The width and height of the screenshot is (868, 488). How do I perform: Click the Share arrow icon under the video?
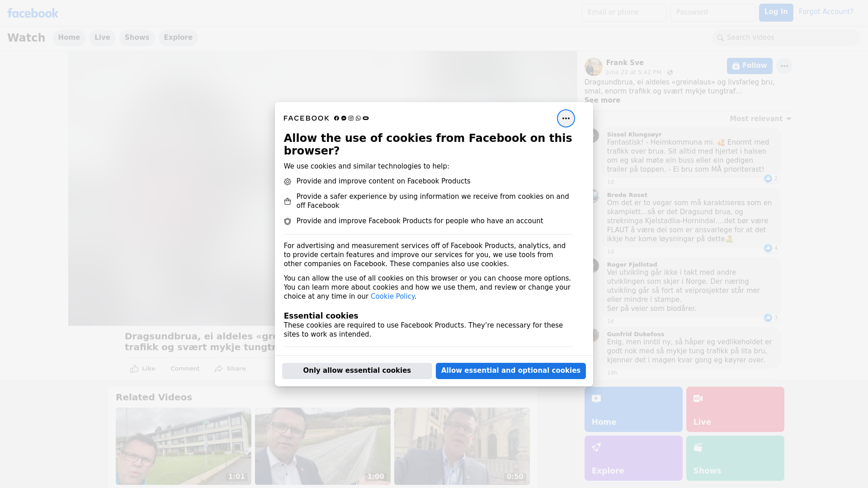[219, 369]
